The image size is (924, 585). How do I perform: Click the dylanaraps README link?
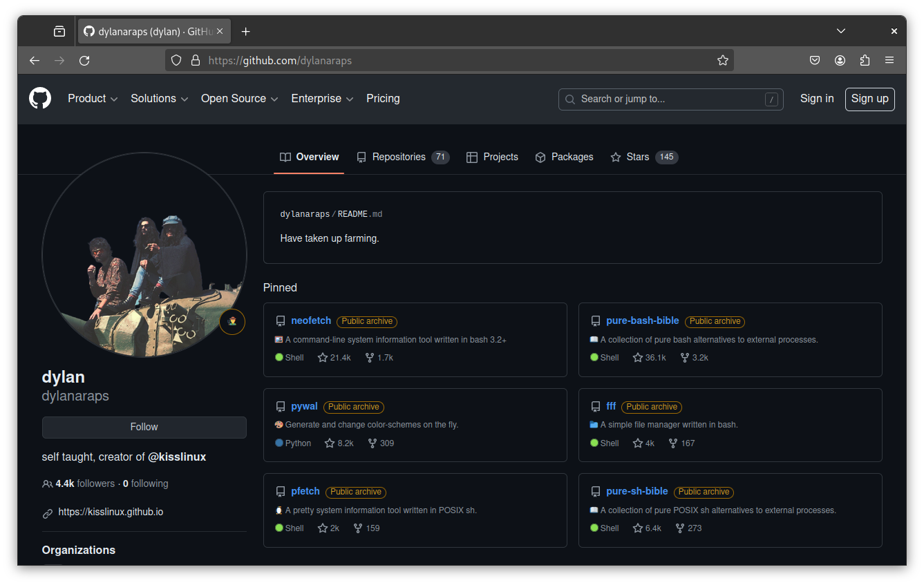(x=331, y=215)
